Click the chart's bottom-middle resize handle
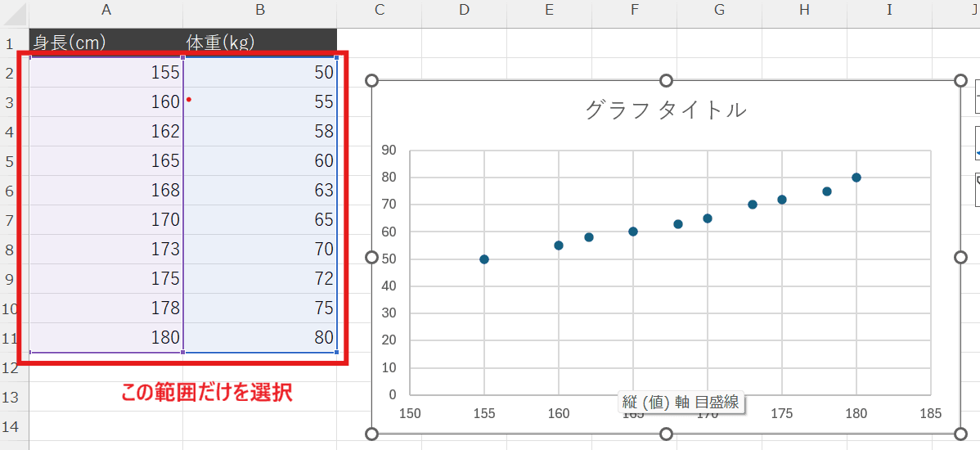 (x=666, y=434)
